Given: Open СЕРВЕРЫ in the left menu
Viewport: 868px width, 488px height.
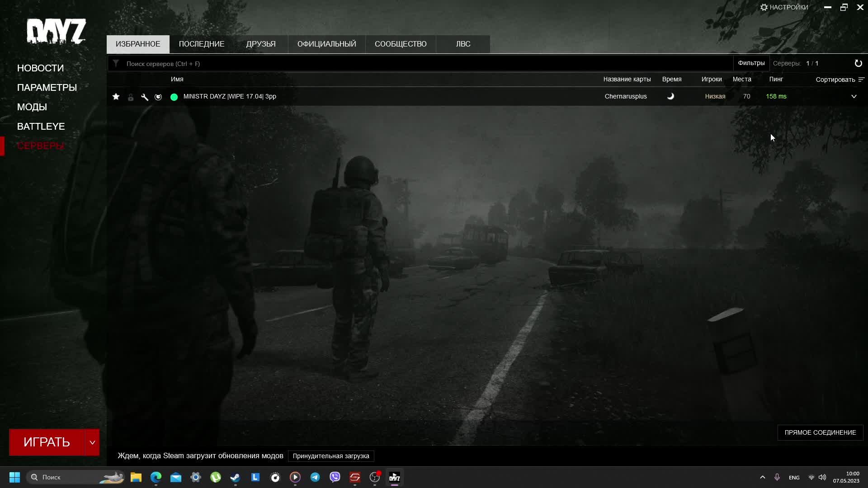Looking at the screenshot, I should 40,145.
